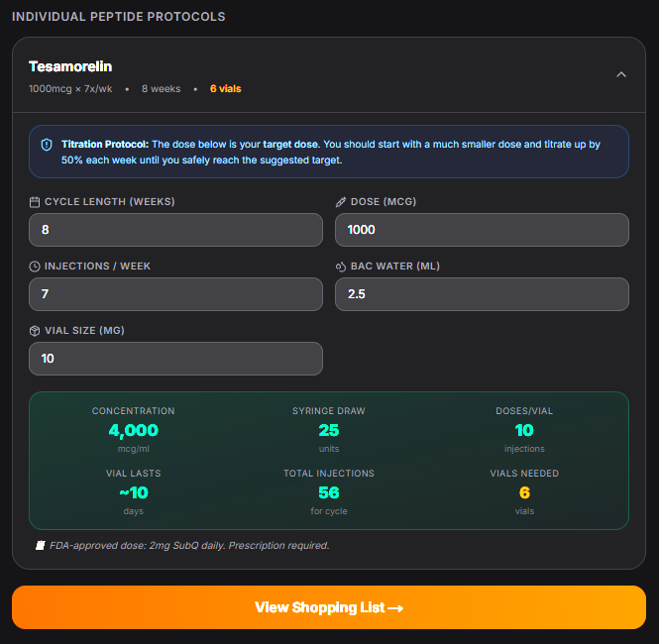Click the arrow on View Shopping List
The height and width of the screenshot is (644, 659).
[395, 608]
